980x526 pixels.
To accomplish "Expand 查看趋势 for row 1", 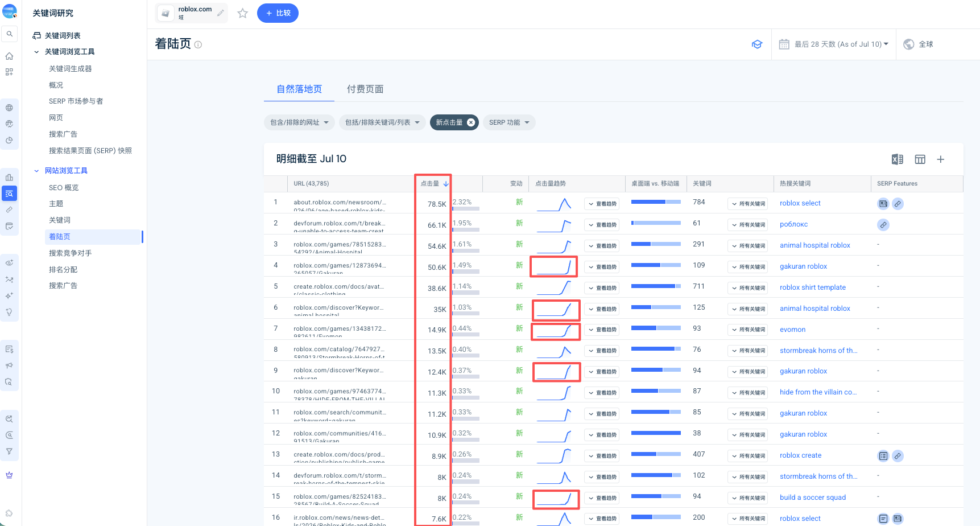I will coord(602,204).
